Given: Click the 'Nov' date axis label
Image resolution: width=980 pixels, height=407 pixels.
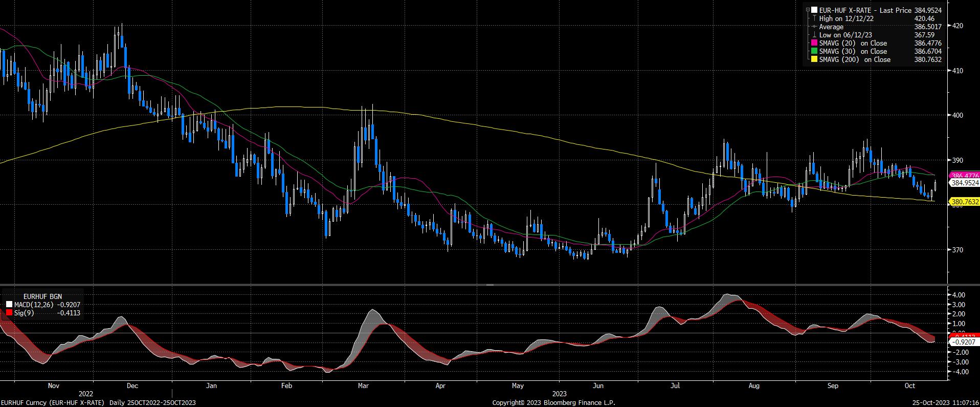Looking at the screenshot, I should pos(53,385).
